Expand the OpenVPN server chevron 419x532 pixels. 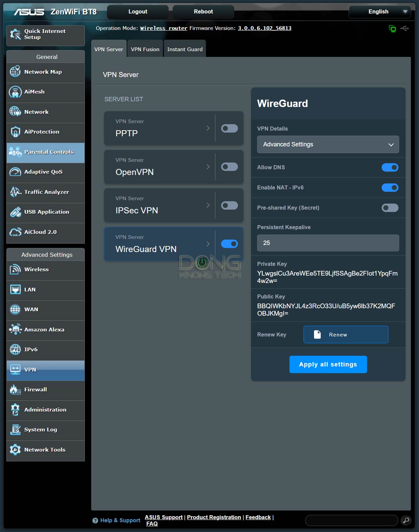point(208,167)
